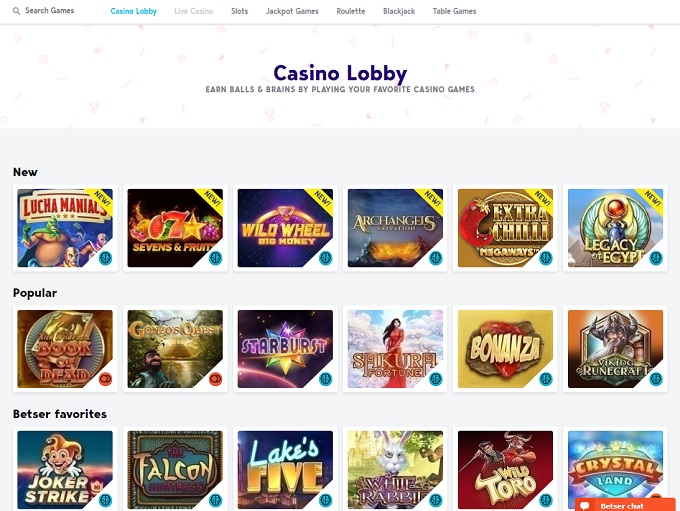The image size is (680, 511).
Task: Click the search magnifier icon
Action: click(16, 11)
